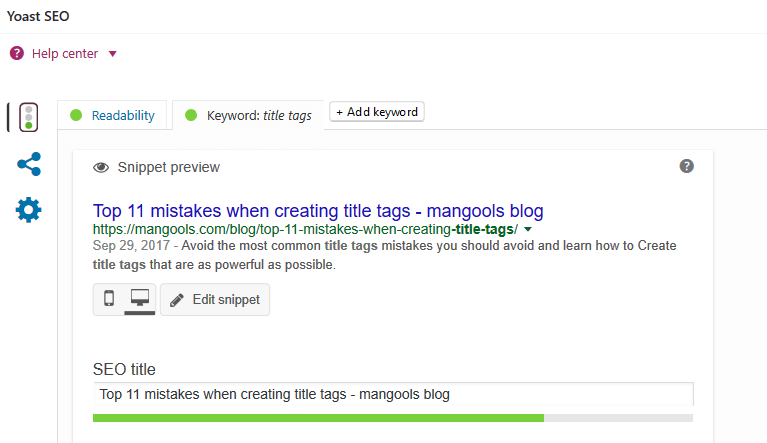767x443 pixels.
Task: Open the Advanced settings gear icon
Action: [x=29, y=210]
